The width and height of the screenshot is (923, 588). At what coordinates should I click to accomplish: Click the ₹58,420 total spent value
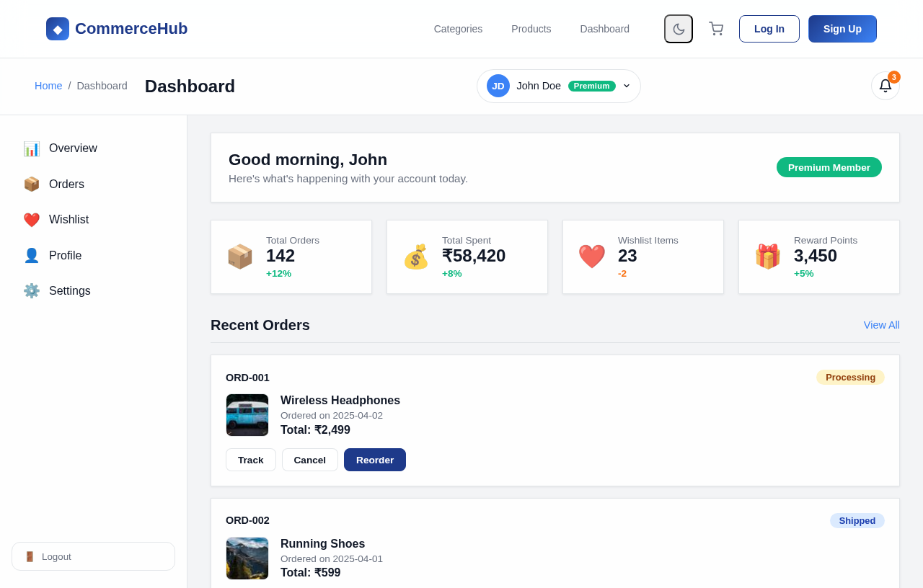(474, 256)
